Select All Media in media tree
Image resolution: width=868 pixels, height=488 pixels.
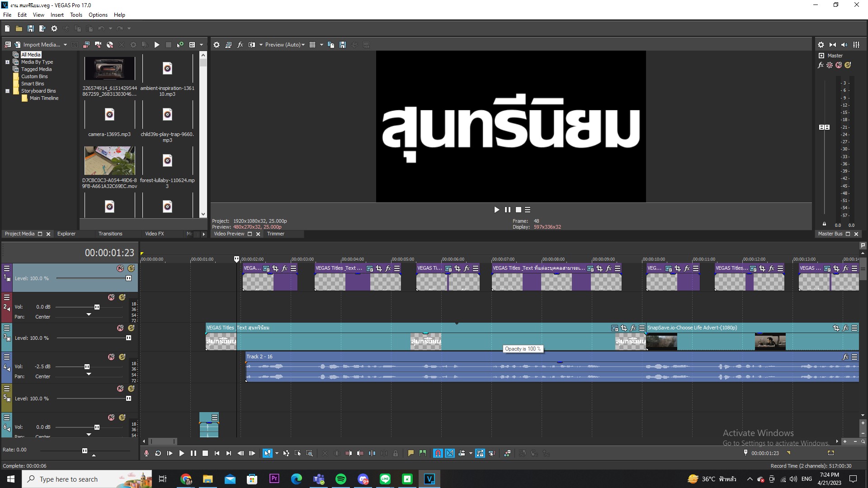pos(31,55)
